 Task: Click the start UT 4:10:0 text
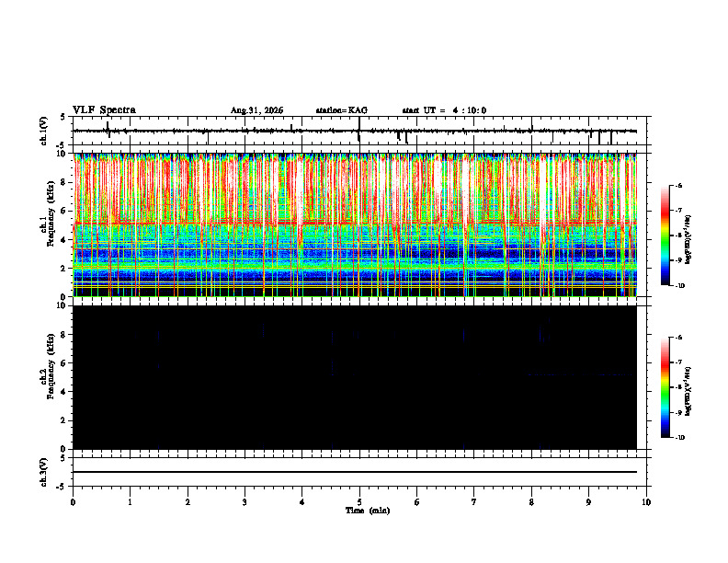tap(444, 110)
